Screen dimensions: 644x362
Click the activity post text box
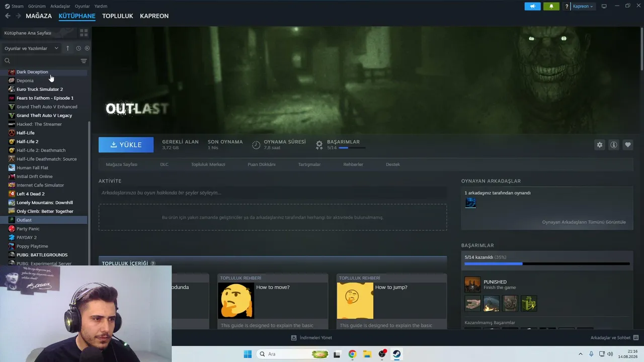coord(273,193)
